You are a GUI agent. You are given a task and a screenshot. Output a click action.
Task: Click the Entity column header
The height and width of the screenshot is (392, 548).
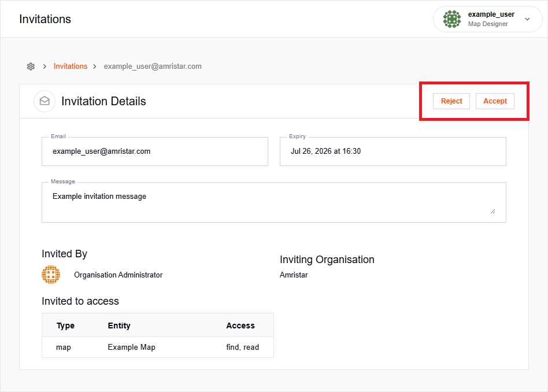(x=119, y=326)
